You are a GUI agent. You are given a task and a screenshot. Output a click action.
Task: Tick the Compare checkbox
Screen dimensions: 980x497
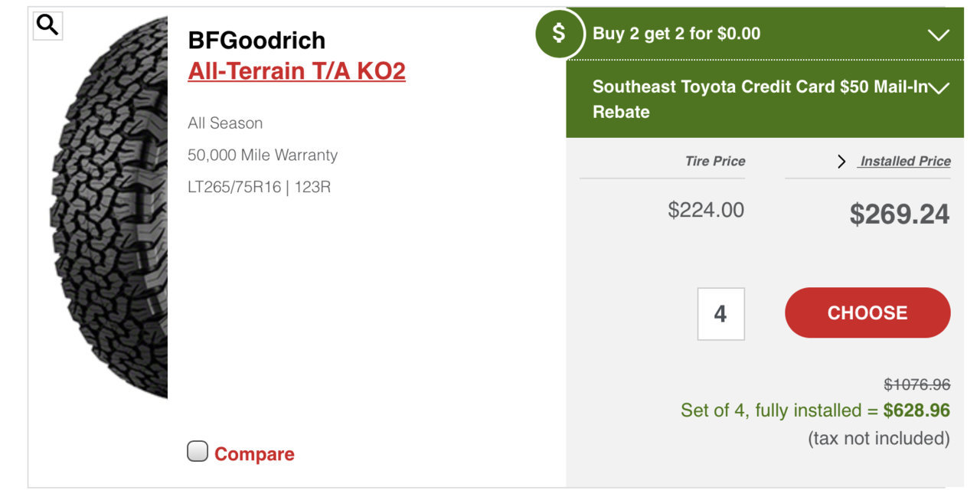coord(198,452)
